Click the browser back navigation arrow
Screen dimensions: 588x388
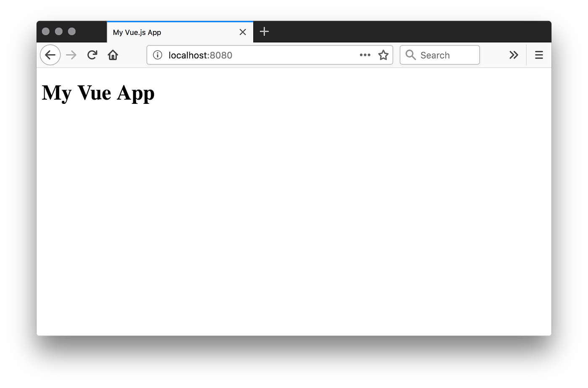click(x=50, y=55)
